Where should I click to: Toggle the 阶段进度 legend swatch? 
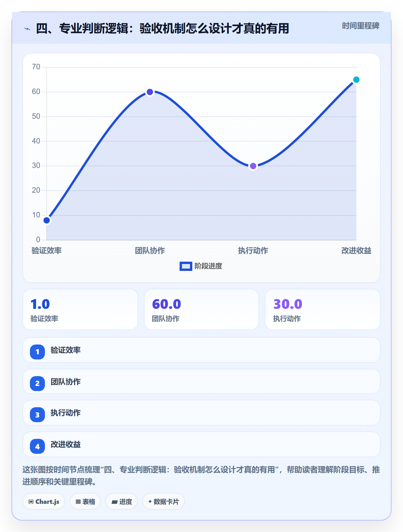186,266
